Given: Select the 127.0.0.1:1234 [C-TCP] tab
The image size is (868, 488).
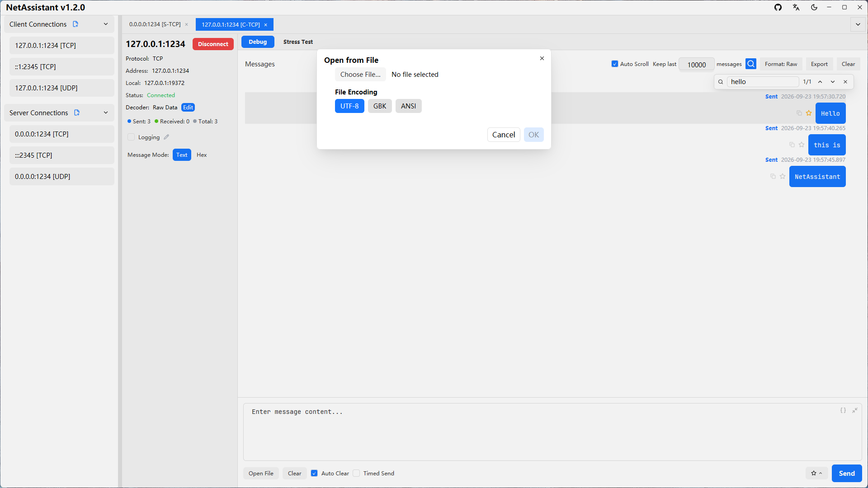Looking at the screenshot, I should (231, 25).
